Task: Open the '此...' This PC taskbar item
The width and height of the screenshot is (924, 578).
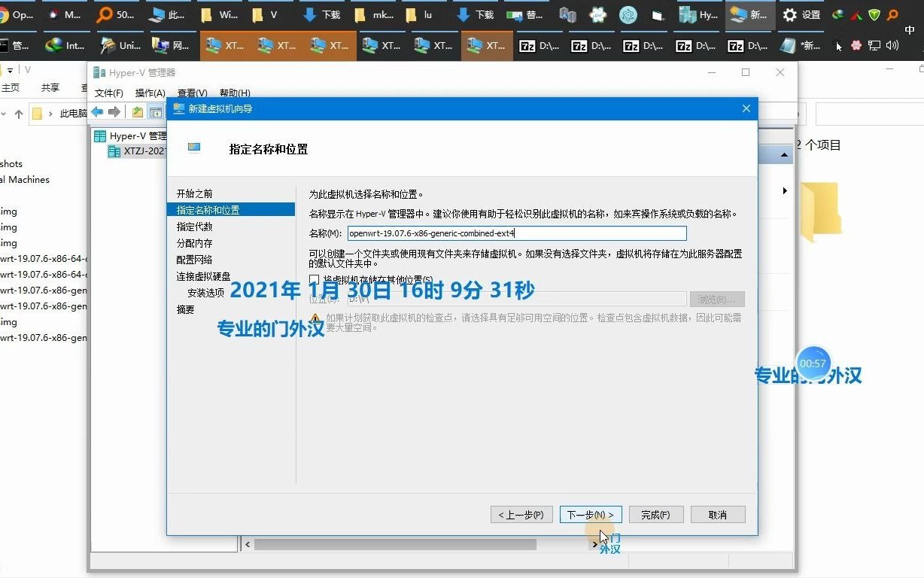Action: click(x=168, y=15)
